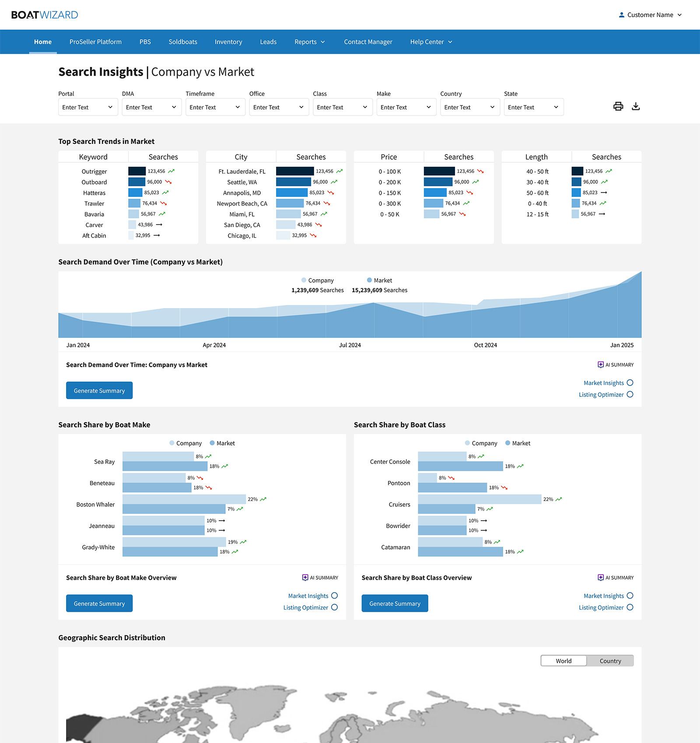Expand the Reports navigation menu
Viewport: 700px width, 743px height.
click(309, 42)
